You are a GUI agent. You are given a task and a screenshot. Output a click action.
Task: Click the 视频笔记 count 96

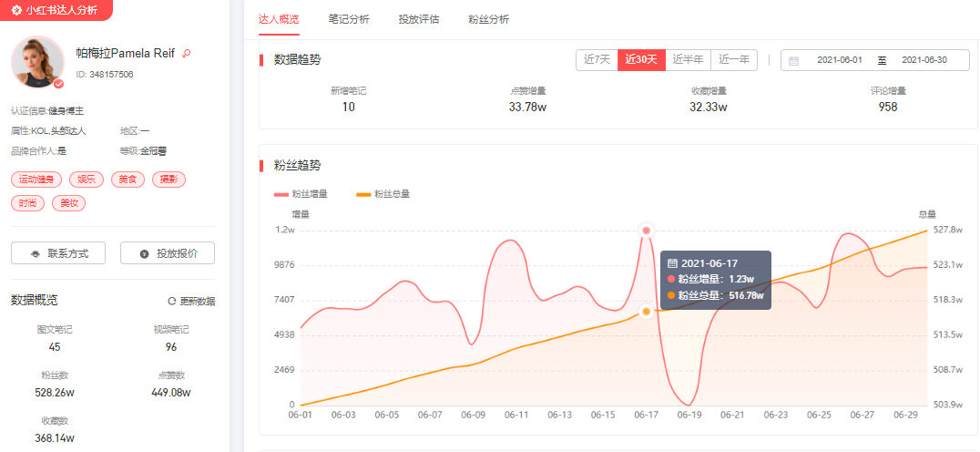[x=171, y=347]
